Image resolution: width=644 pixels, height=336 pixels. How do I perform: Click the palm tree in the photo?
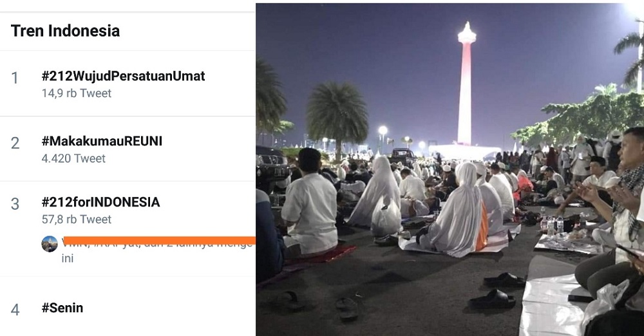point(337,117)
